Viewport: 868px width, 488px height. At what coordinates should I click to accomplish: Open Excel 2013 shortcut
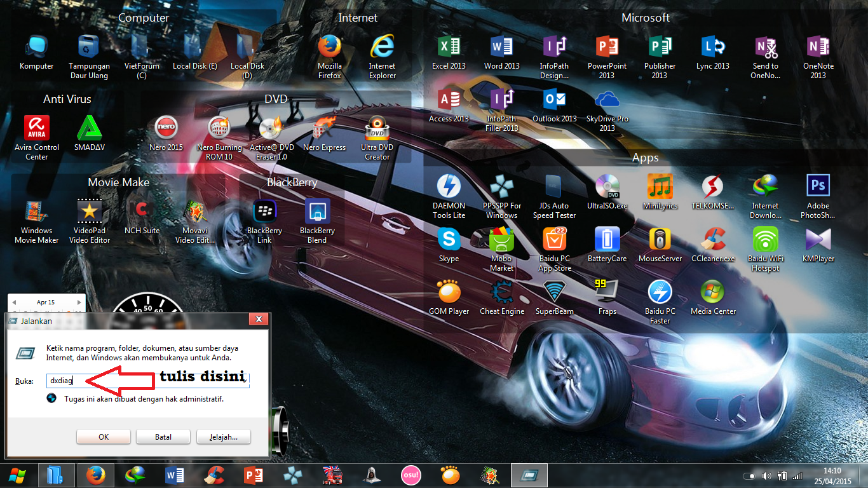pyautogui.click(x=449, y=53)
